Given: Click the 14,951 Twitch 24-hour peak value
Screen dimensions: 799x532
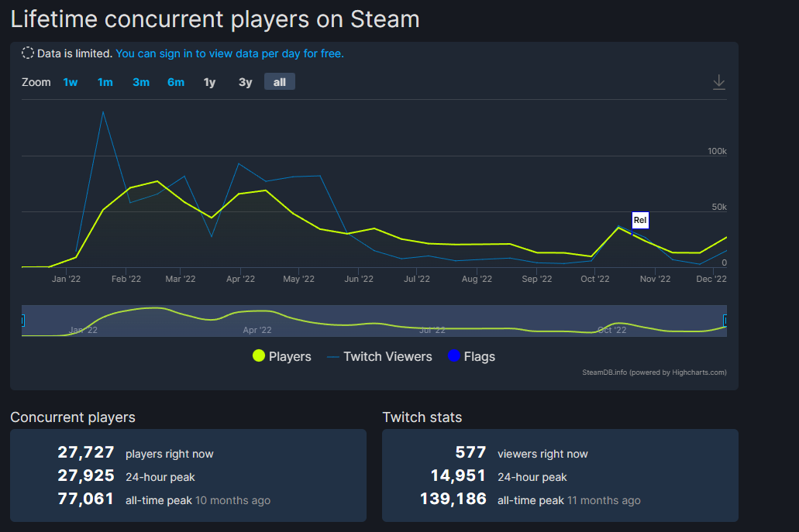Looking at the screenshot, I should click(458, 475).
